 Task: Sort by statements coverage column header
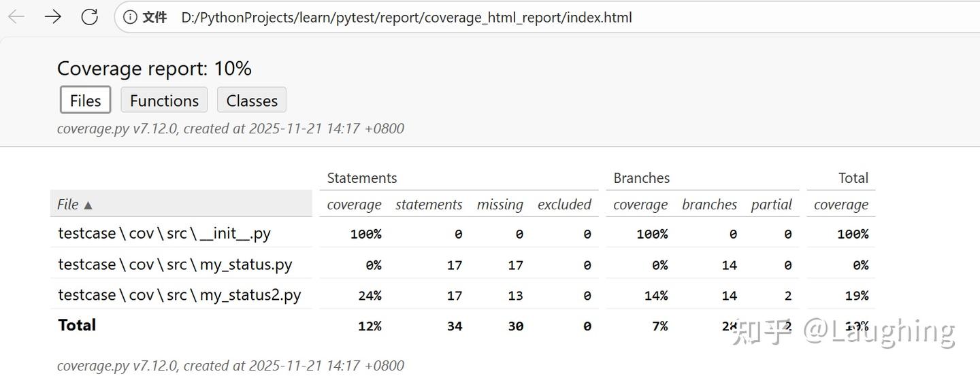[354, 205]
